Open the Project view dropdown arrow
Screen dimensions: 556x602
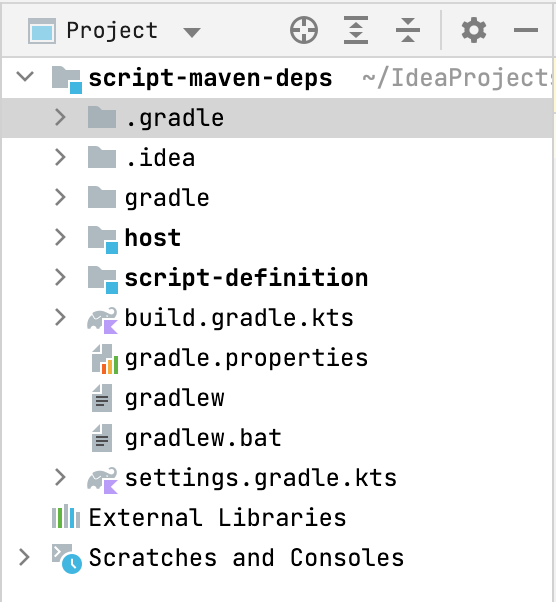192,32
